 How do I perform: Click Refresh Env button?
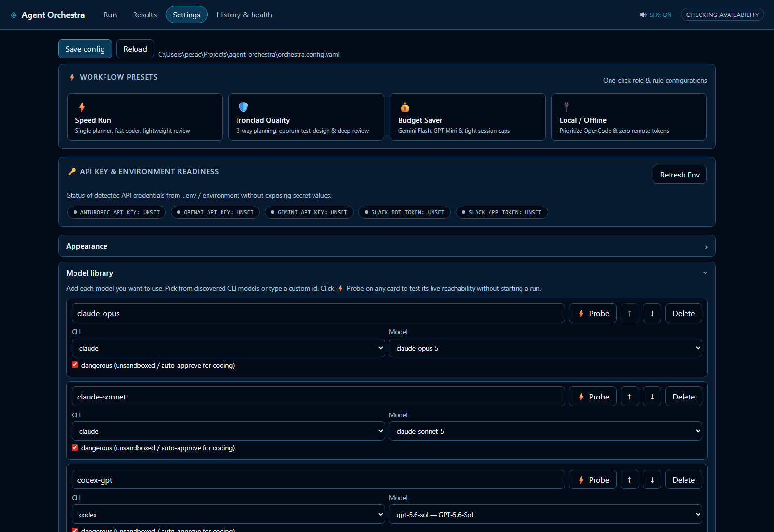pyautogui.click(x=680, y=175)
